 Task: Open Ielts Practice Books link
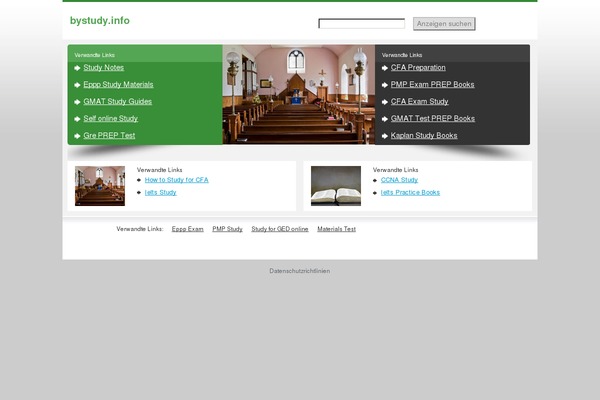point(410,193)
